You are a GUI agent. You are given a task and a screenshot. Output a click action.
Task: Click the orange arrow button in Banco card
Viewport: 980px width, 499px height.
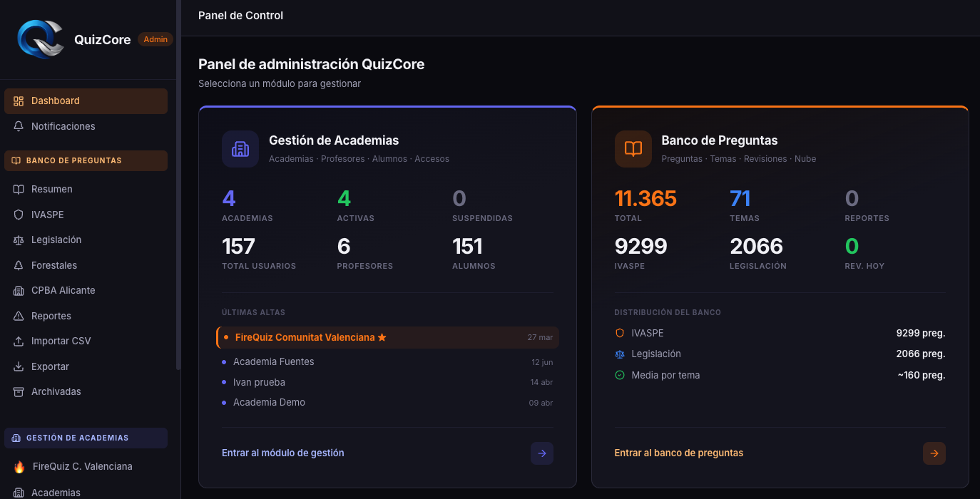pyautogui.click(x=934, y=453)
